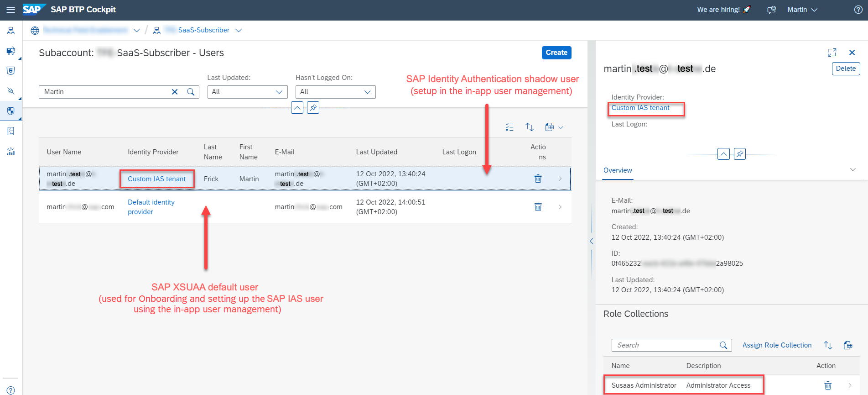Open the SaaS-Subscriber subaccount breadcrumb link
Image resolution: width=868 pixels, height=395 pixels.
click(x=203, y=30)
